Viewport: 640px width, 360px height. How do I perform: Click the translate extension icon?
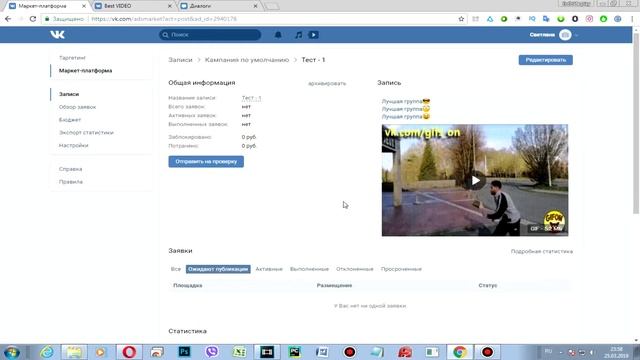click(546, 19)
